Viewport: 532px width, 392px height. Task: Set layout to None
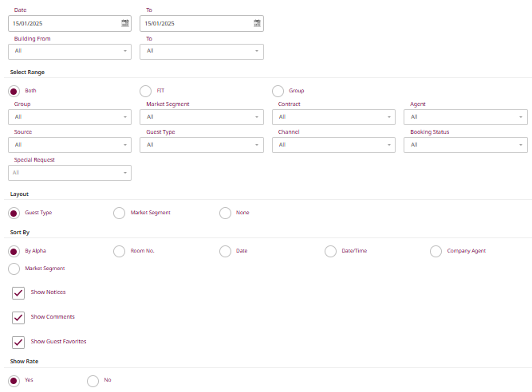click(225, 213)
